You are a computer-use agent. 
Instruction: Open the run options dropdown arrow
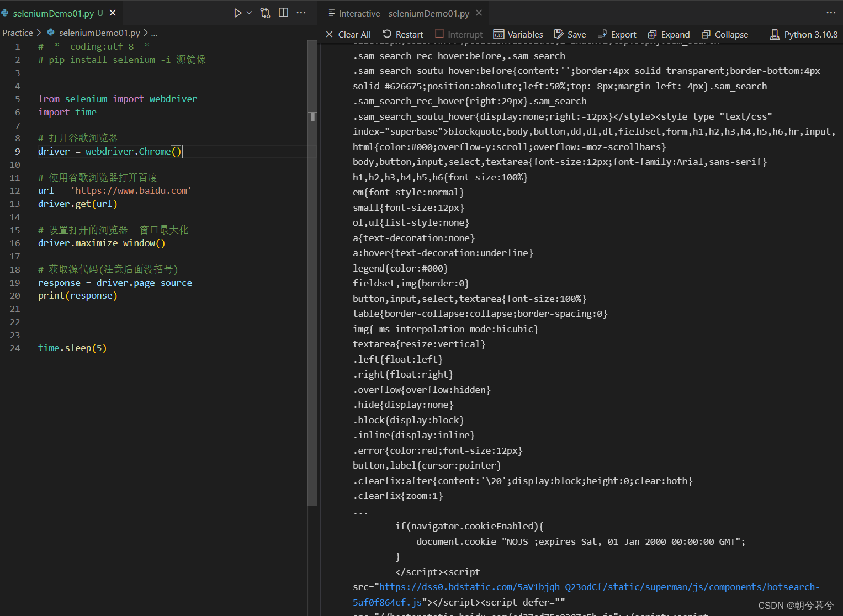coord(249,13)
